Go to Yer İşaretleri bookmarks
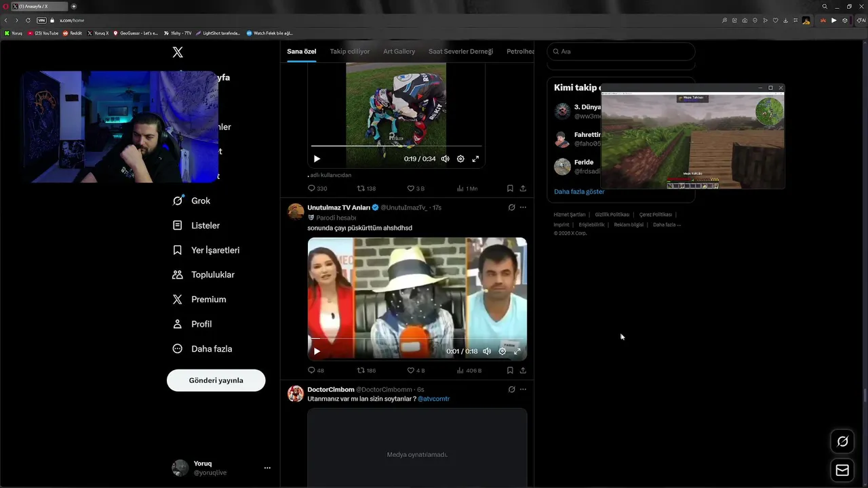Viewport: 868px width, 488px height. pyautogui.click(x=206, y=250)
